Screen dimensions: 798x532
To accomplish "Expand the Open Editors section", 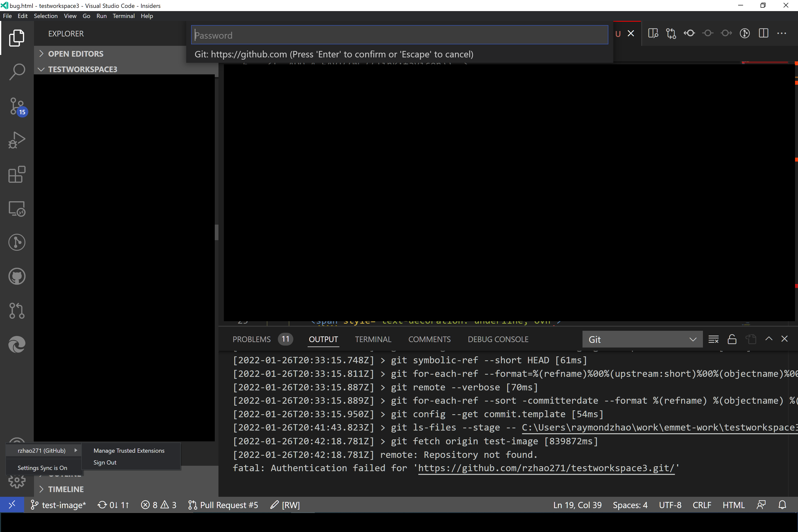I will [76, 54].
